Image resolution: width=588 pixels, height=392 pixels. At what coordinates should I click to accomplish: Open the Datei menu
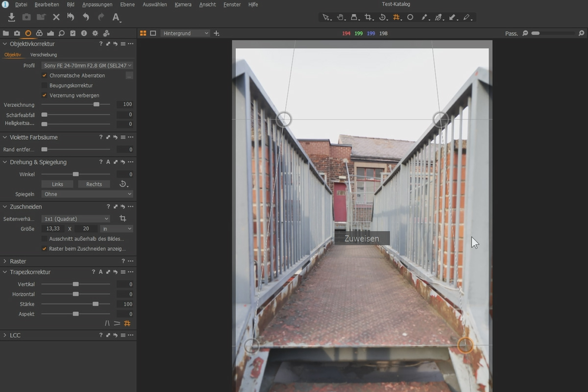coord(21,4)
